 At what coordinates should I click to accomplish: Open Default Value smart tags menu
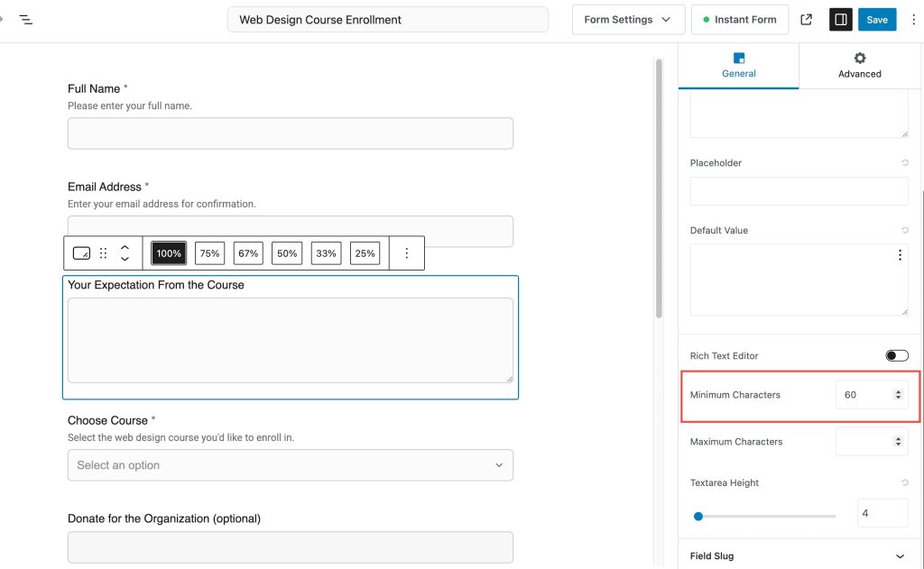point(900,255)
